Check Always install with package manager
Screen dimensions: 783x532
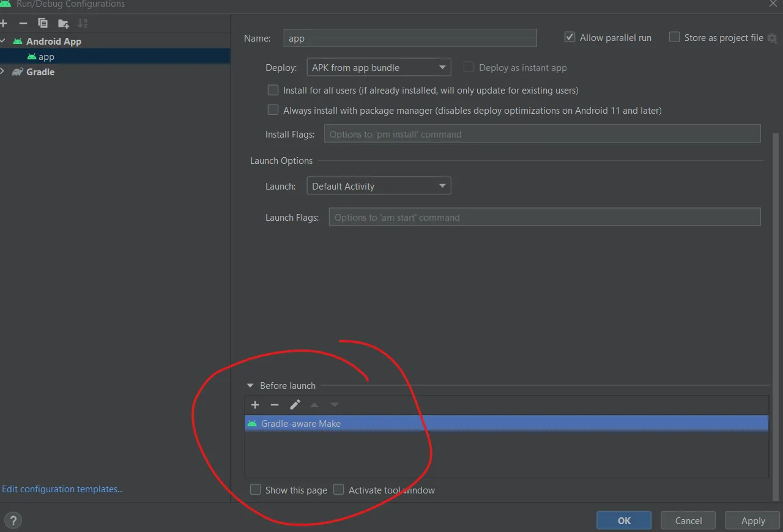point(273,110)
